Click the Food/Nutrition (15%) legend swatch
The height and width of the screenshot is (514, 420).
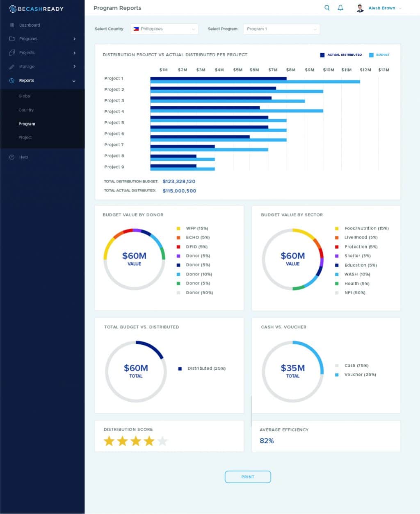click(x=337, y=228)
